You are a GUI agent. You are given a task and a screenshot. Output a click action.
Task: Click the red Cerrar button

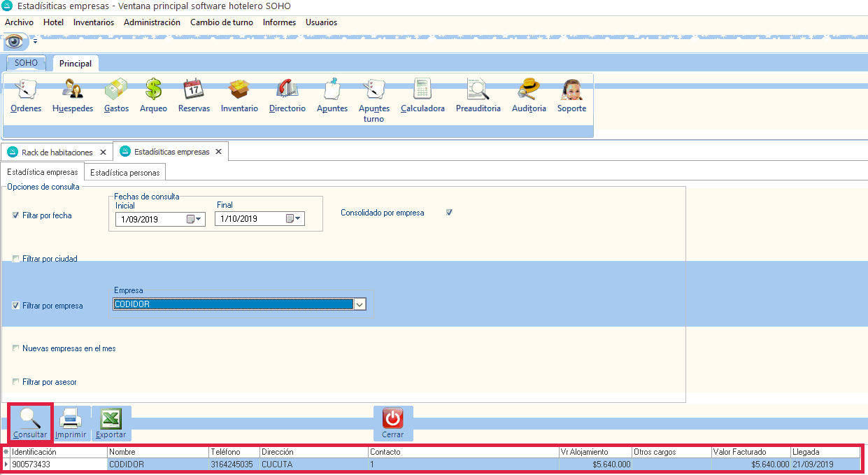pos(392,423)
